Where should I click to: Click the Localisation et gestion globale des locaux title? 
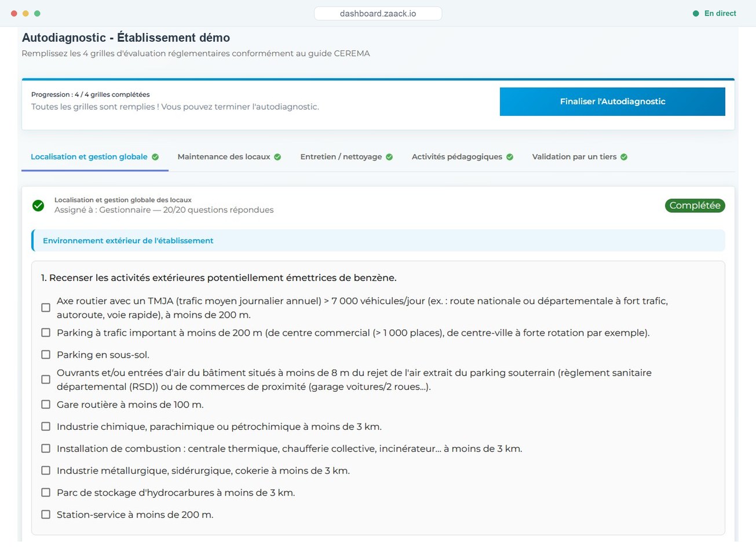tap(123, 200)
